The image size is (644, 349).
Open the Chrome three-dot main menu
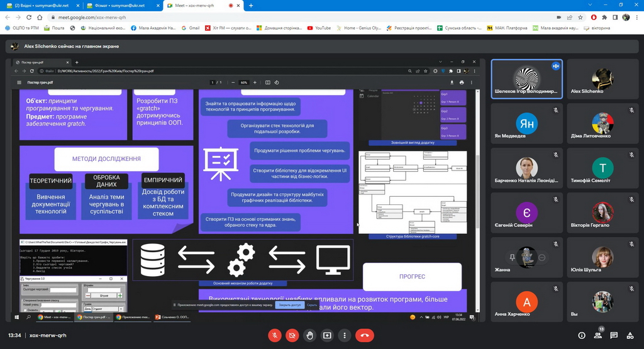click(636, 18)
